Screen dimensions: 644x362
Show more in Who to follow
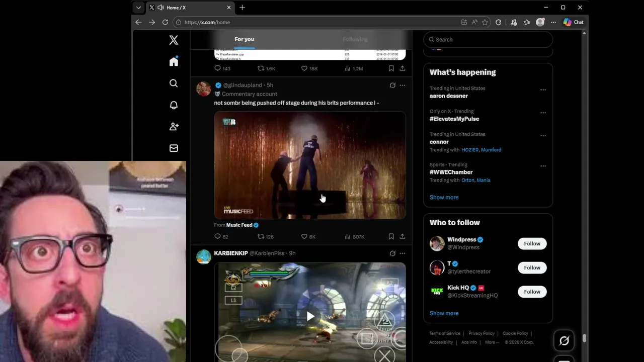(444, 313)
